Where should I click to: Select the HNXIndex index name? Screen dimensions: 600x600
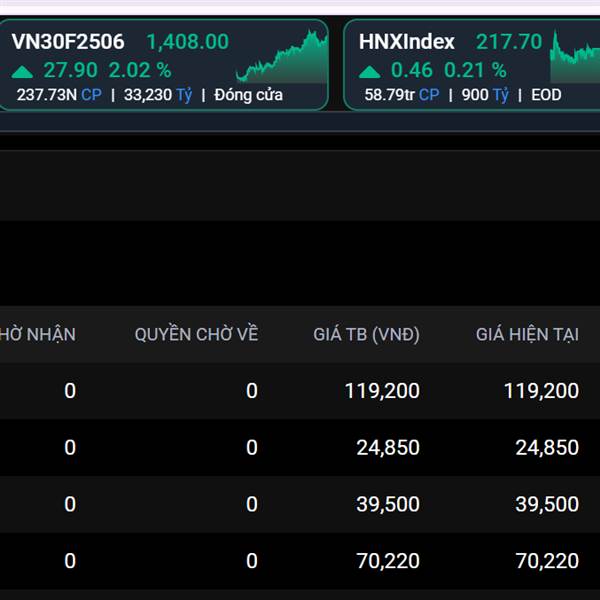(x=407, y=42)
